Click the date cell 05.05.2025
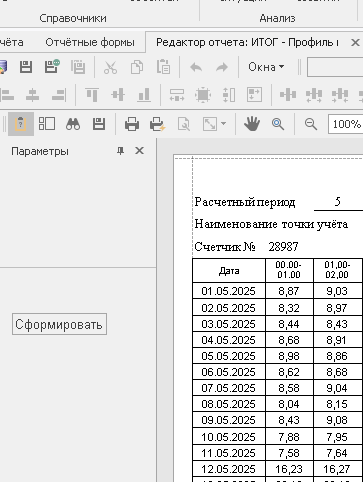Viewport: 363px width, 482px height. point(228,356)
